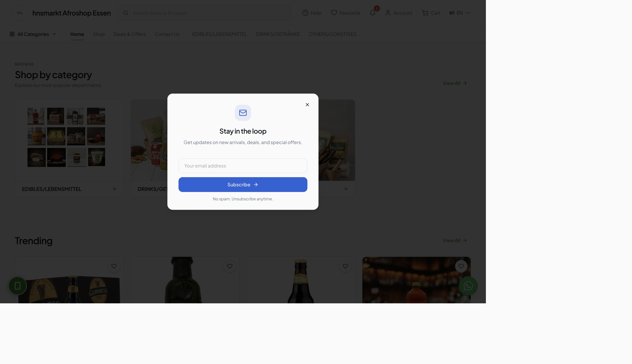The image size is (632, 364).
Task: Open the Cart link
Action: [x=431, y=13]
